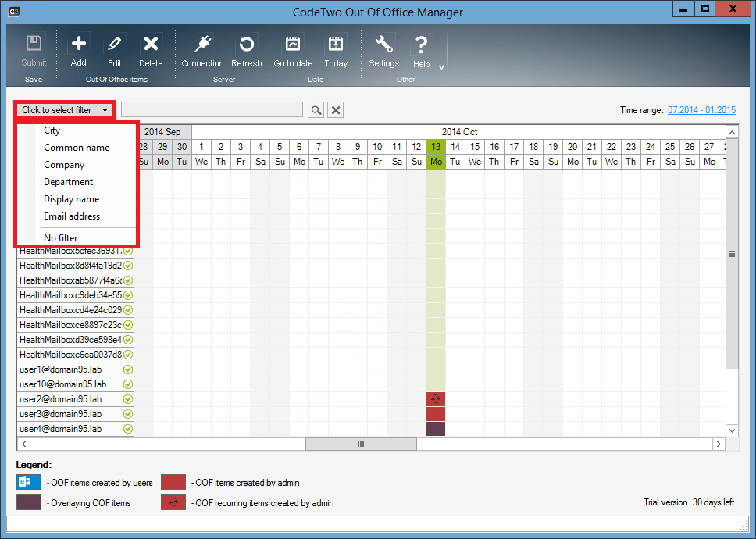
Task: Run the filter search magnifier button
Action: tap(316, 110)
